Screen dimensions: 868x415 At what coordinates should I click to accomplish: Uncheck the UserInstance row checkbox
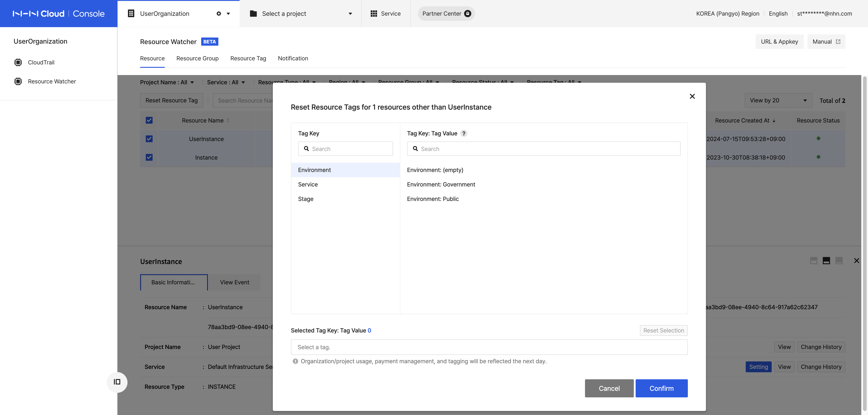(x=149, y=139)
